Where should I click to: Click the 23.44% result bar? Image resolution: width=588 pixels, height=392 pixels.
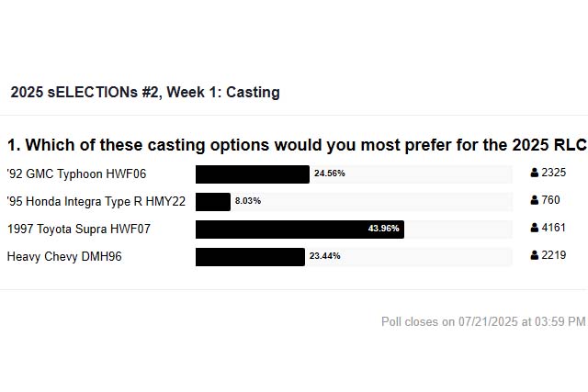[250, 257]
